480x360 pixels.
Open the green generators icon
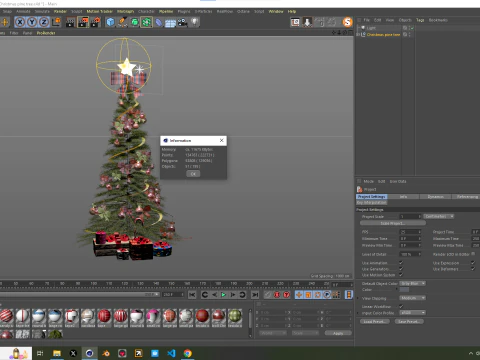click(135, 22)
